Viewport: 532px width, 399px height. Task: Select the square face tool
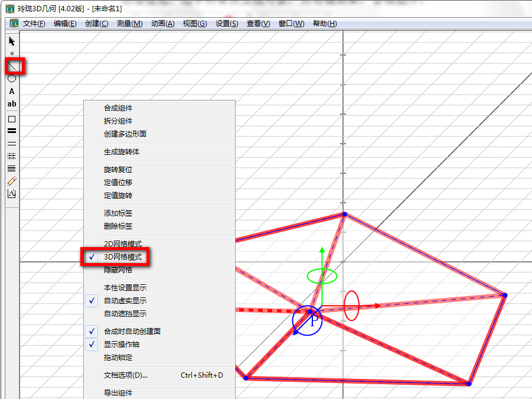[12, 119]
